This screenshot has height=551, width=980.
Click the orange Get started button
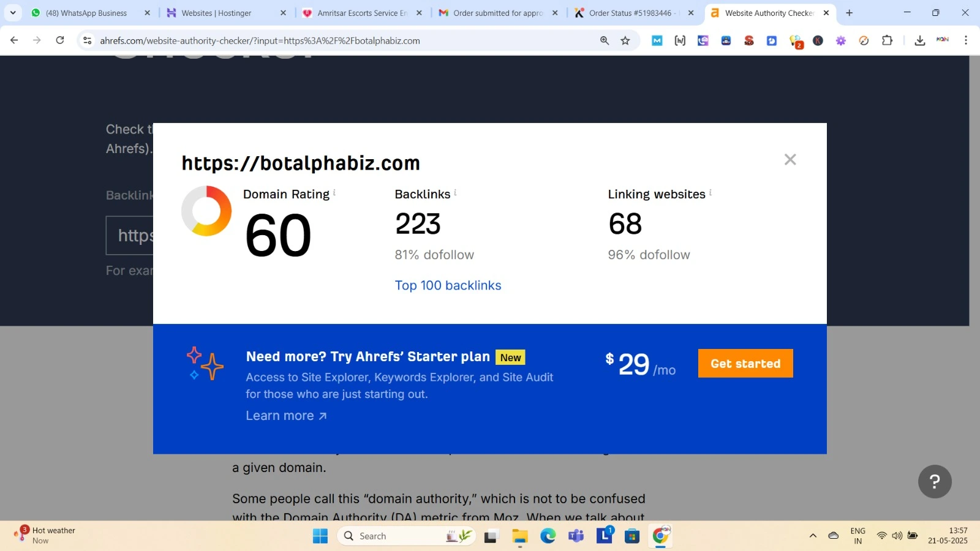(745, 364)
